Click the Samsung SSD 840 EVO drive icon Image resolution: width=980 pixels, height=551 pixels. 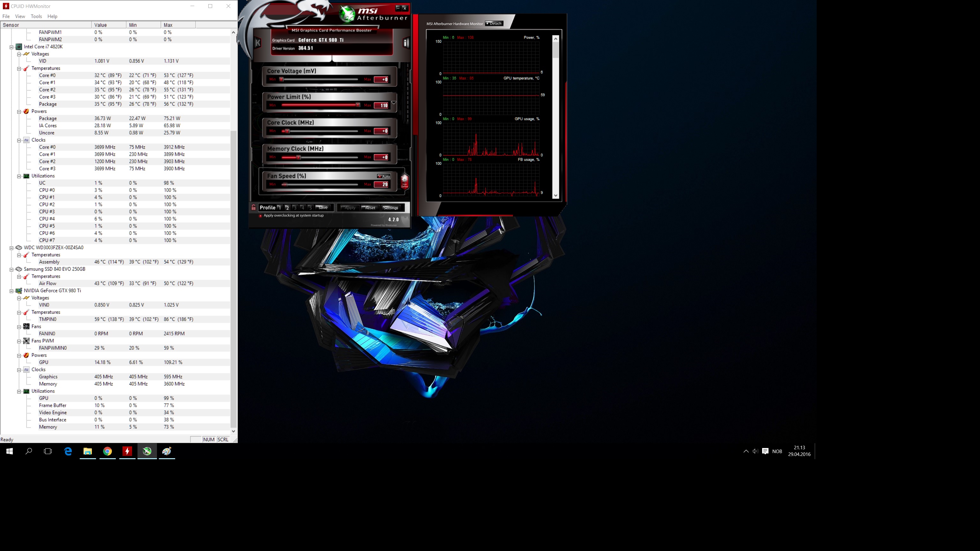pyautogui.click(x=19, y=269)
